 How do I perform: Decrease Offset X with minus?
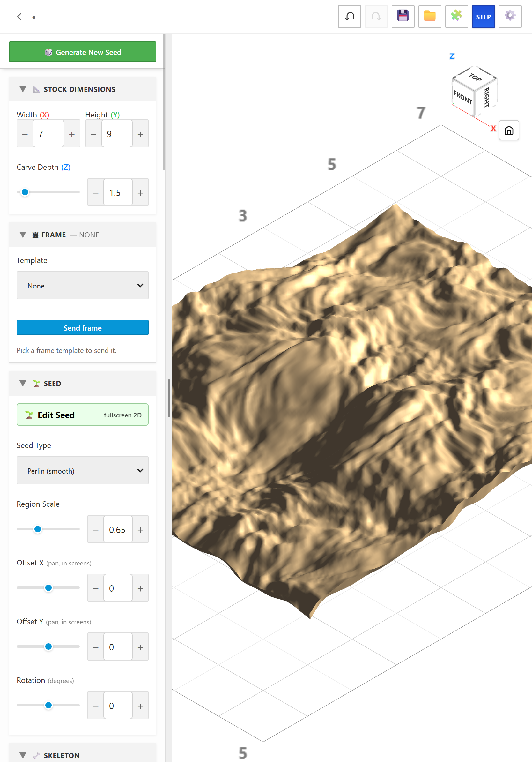[x=96, y=588]
